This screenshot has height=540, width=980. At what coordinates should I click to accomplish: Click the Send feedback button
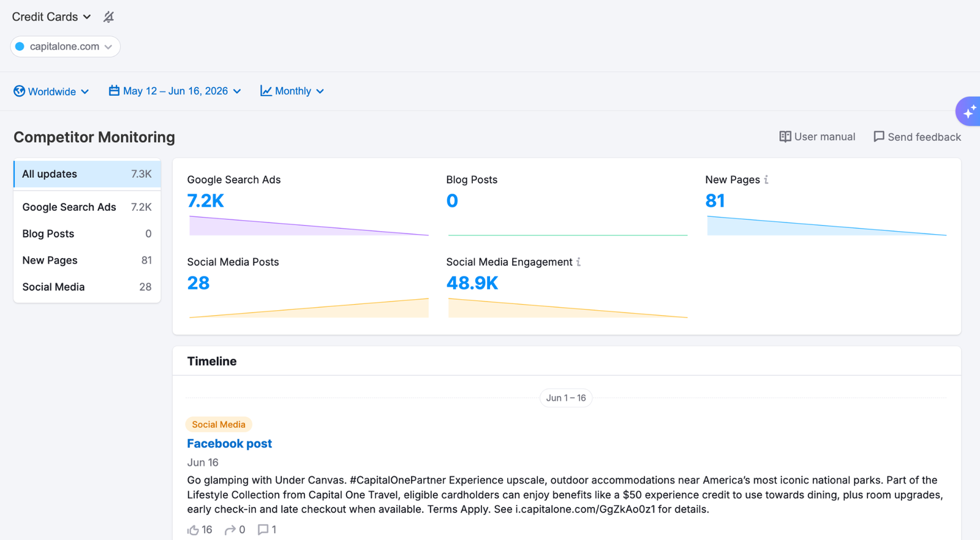917,137
